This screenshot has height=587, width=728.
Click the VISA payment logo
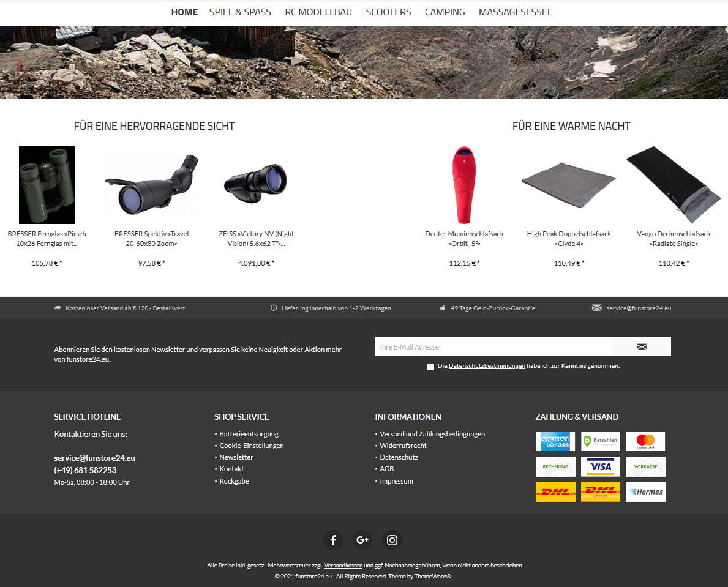pyautogui.click(x=600, y=466)
